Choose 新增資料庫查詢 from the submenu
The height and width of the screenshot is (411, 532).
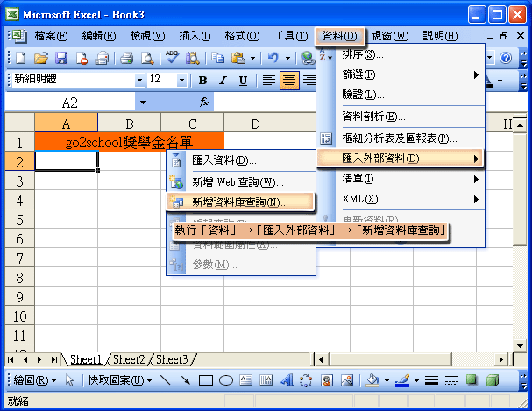coord(240,202)
